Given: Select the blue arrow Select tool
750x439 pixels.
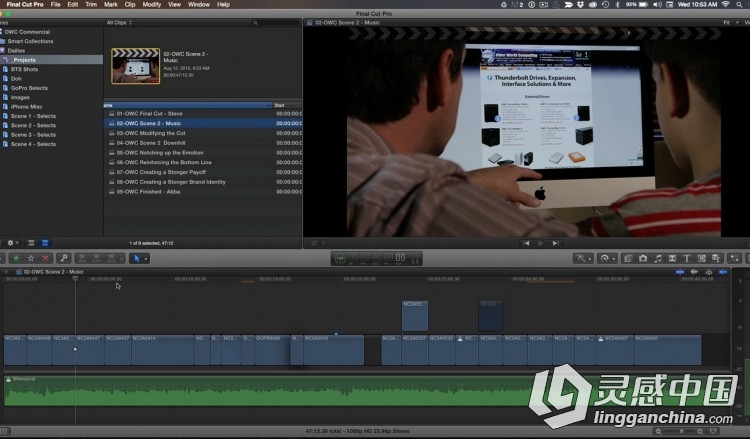Looking at the screenshot, I should click(137, 259).
